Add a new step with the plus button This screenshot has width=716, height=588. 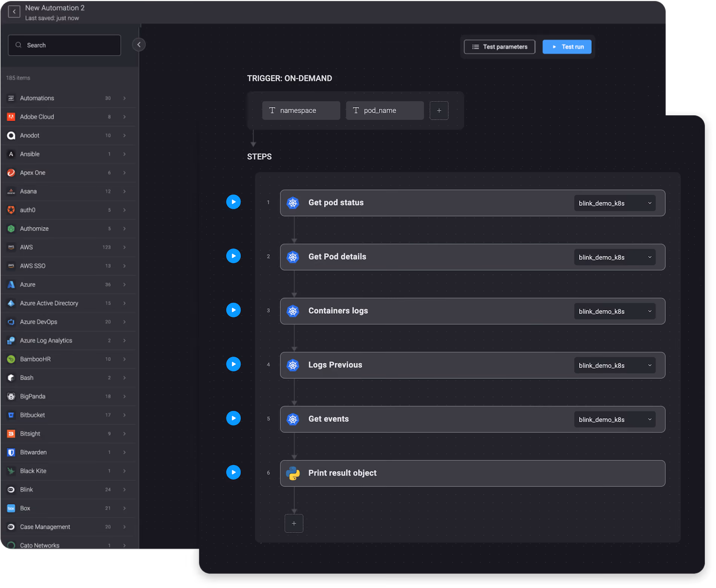(294, 524)
